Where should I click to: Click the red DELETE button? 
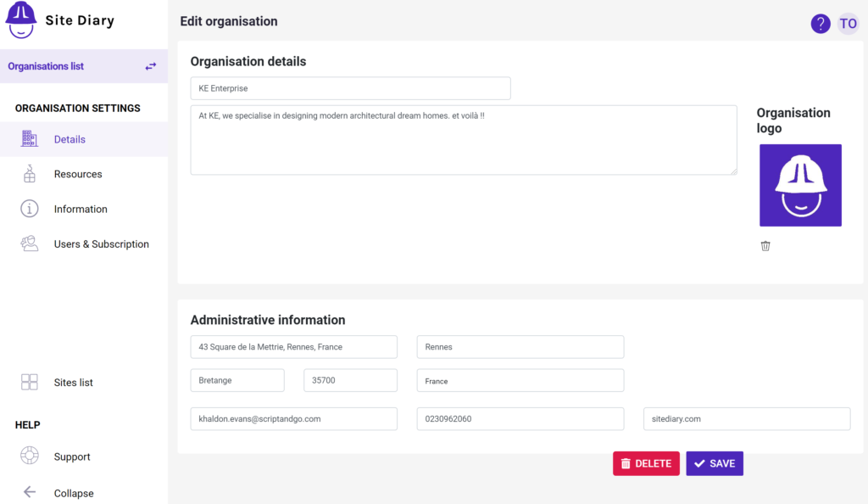click(x=646, y=463)
